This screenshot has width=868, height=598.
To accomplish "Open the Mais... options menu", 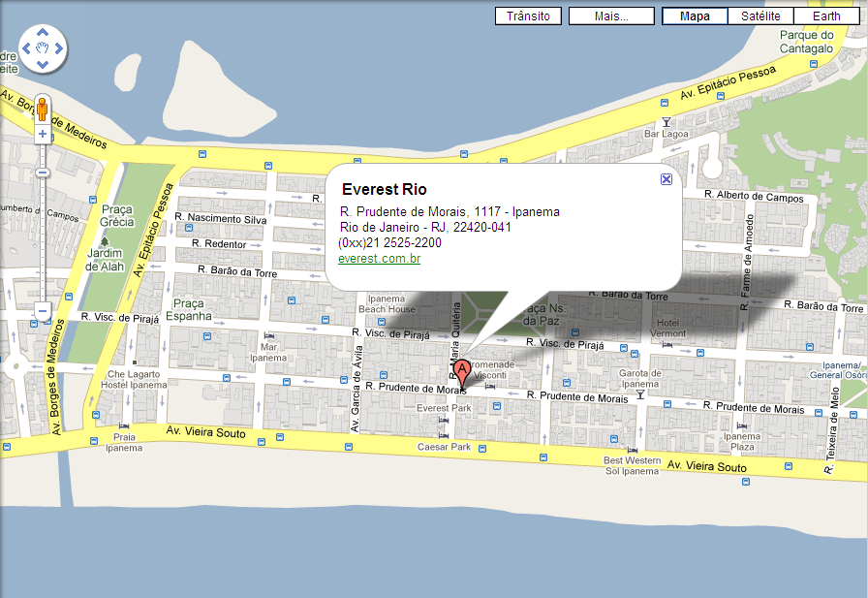I will (x=611, y=16).
